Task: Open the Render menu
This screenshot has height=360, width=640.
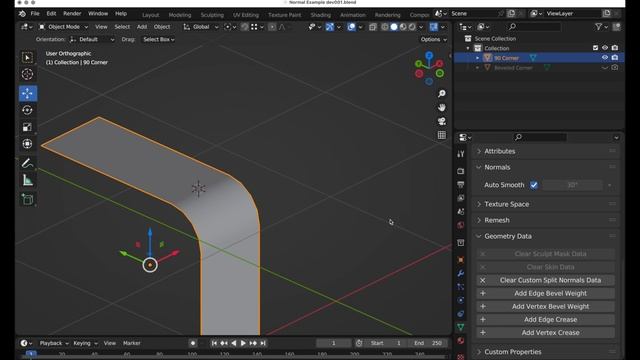Action: coord(72,13)
